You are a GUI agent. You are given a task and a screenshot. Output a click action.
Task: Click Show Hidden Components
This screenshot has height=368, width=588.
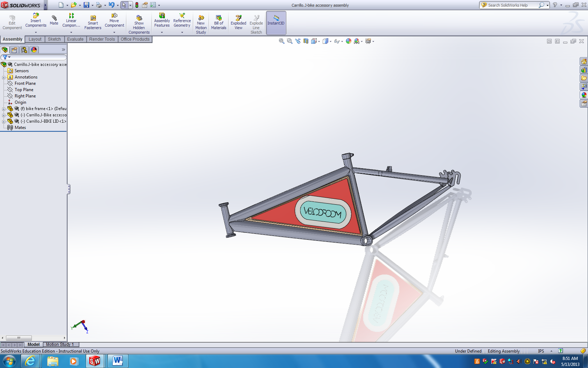pos(139,25)
